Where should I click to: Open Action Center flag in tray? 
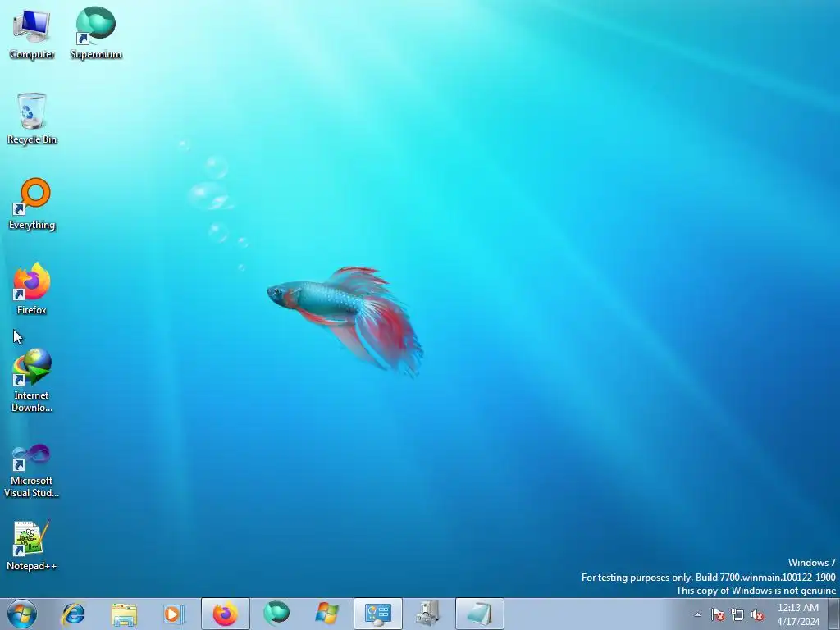[718, 615]
